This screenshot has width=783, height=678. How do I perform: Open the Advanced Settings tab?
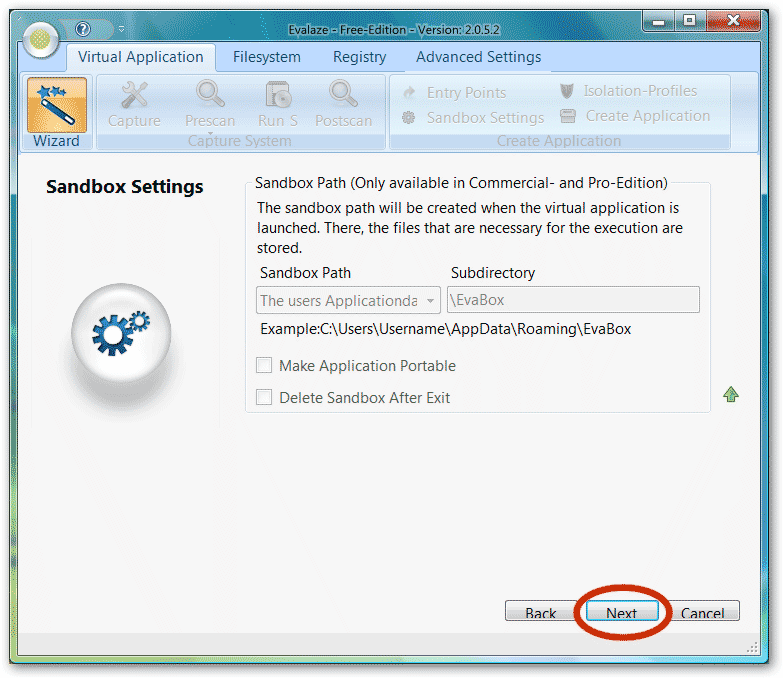point(478,57)
